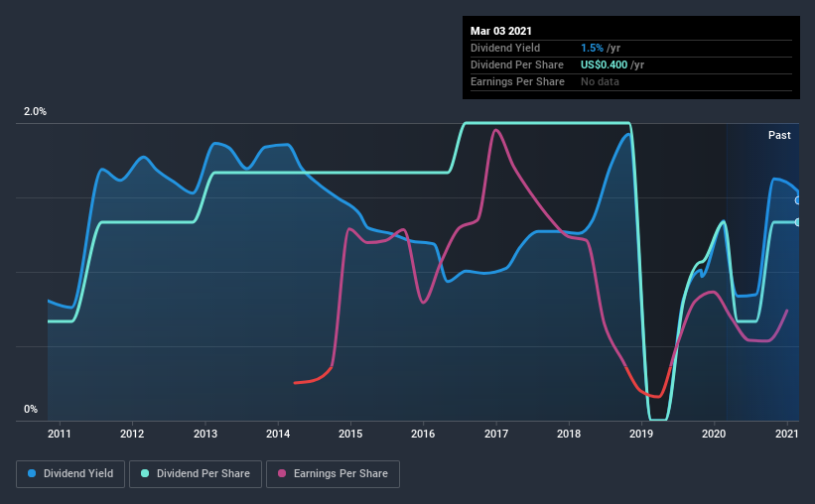This screenshot has height=504, width=815.
Task: Select the 2017 label on the timeline
Action: (x=496, y=434)
